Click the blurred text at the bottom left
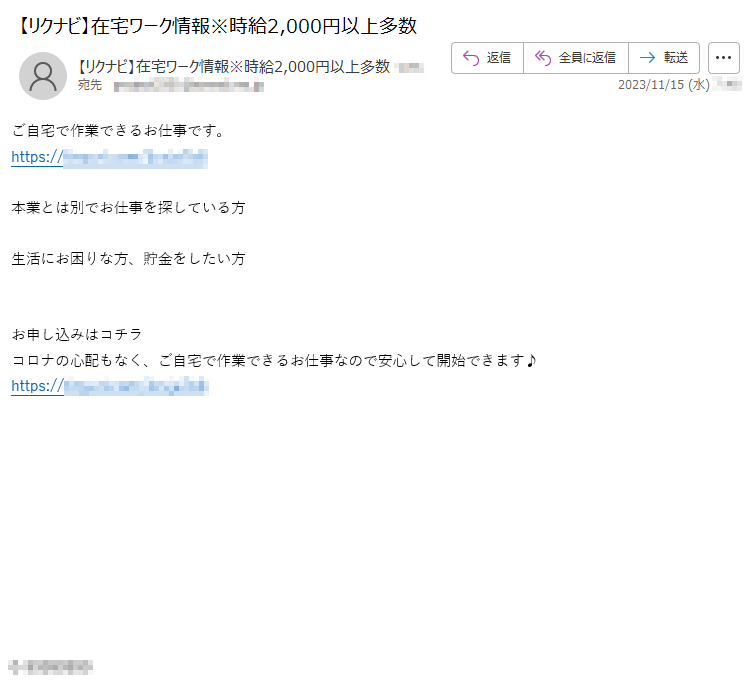 tap(51, 666)
